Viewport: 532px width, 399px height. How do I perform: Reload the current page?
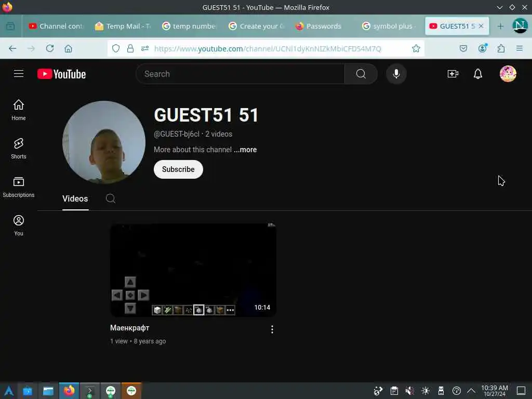[50, 48]
